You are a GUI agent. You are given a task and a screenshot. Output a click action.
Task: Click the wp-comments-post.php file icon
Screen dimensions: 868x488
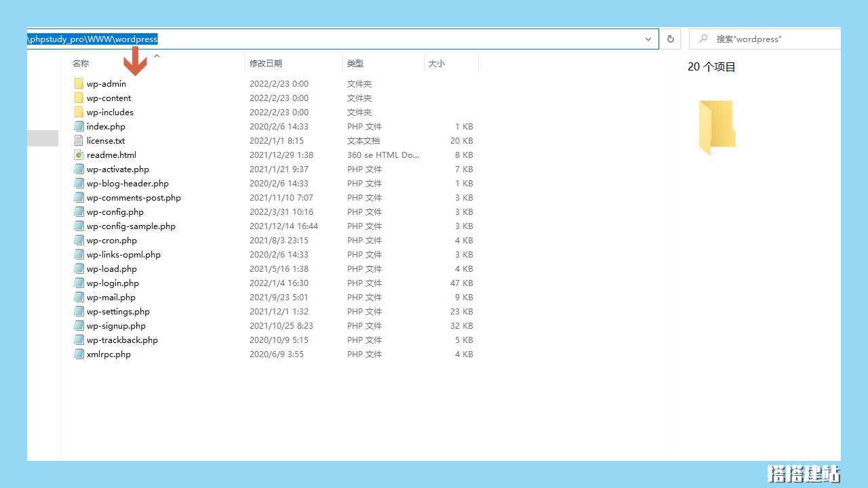pos(79,198)
